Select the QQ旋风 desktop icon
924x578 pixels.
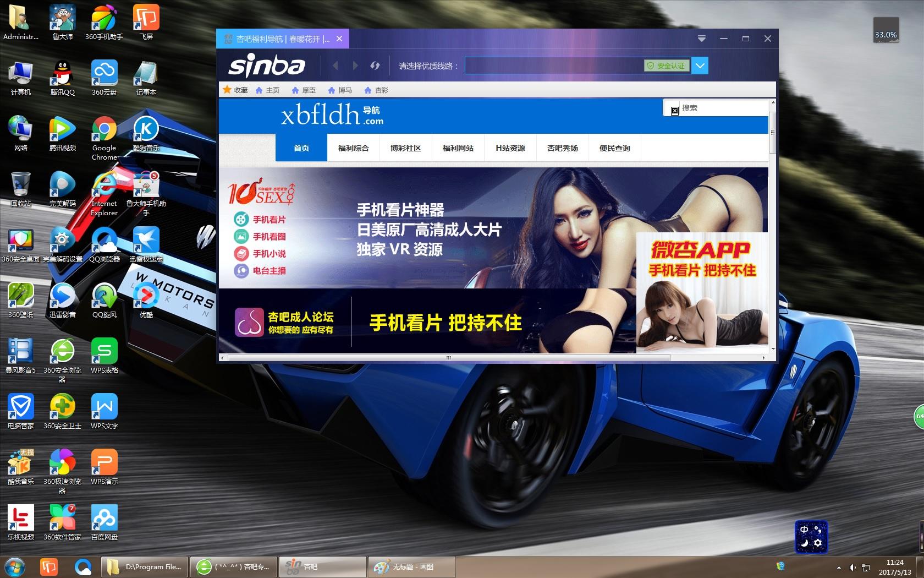(104, 300)
